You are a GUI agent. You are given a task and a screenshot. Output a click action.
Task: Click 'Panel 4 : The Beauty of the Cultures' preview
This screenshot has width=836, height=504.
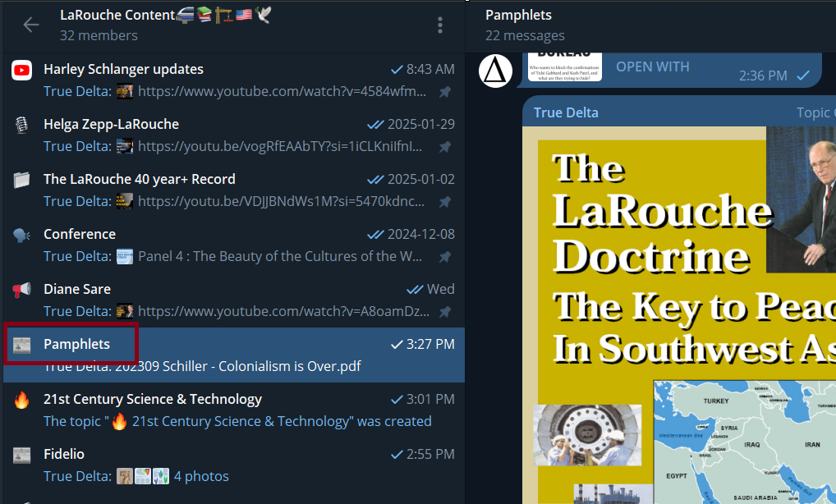[280, 256]
